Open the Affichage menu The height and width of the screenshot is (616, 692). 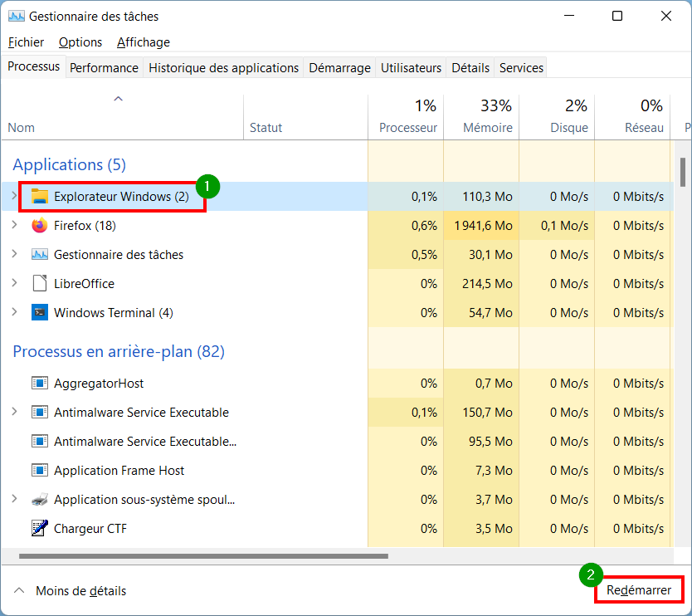point(144,42)
